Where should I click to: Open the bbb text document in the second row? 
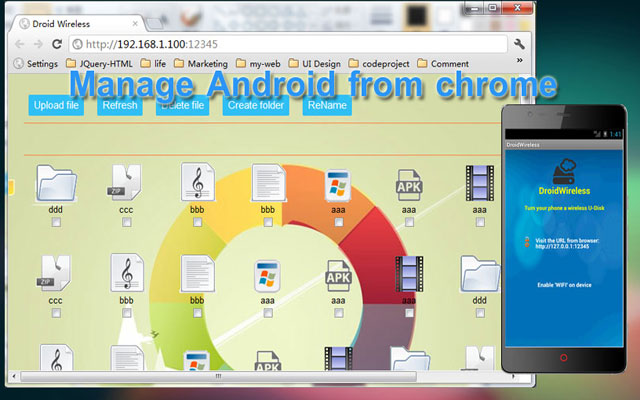198,273
